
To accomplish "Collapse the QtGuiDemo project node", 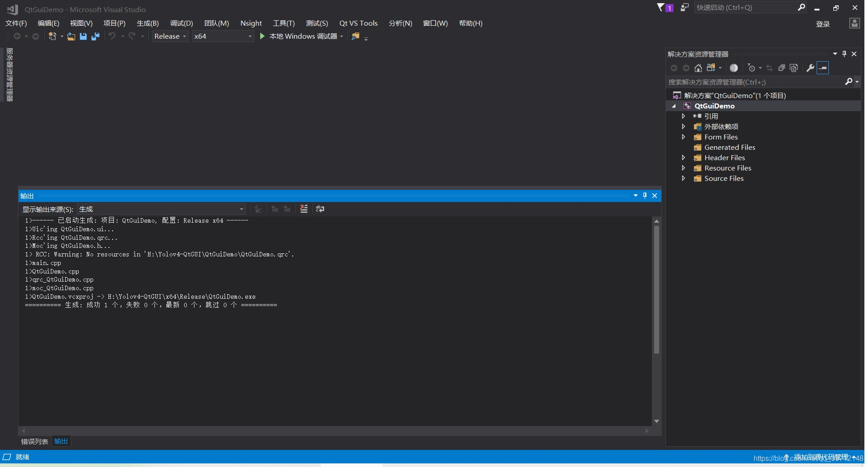I will 674,106.
